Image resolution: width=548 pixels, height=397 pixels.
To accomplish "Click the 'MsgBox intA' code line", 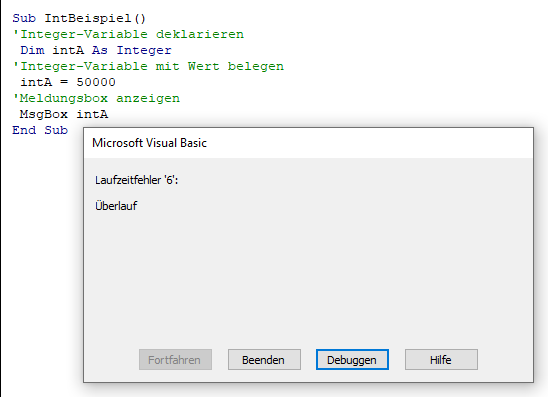I will [x=64, y=114].
